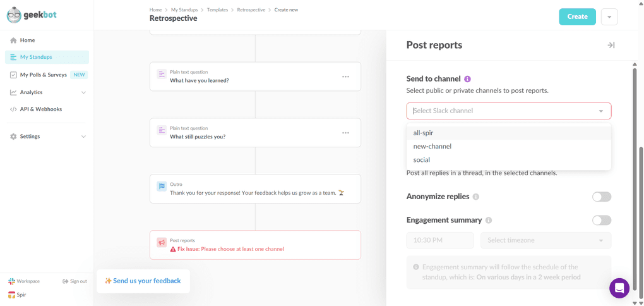
Task: Select the Outro step card
Action: click(255, 189)
